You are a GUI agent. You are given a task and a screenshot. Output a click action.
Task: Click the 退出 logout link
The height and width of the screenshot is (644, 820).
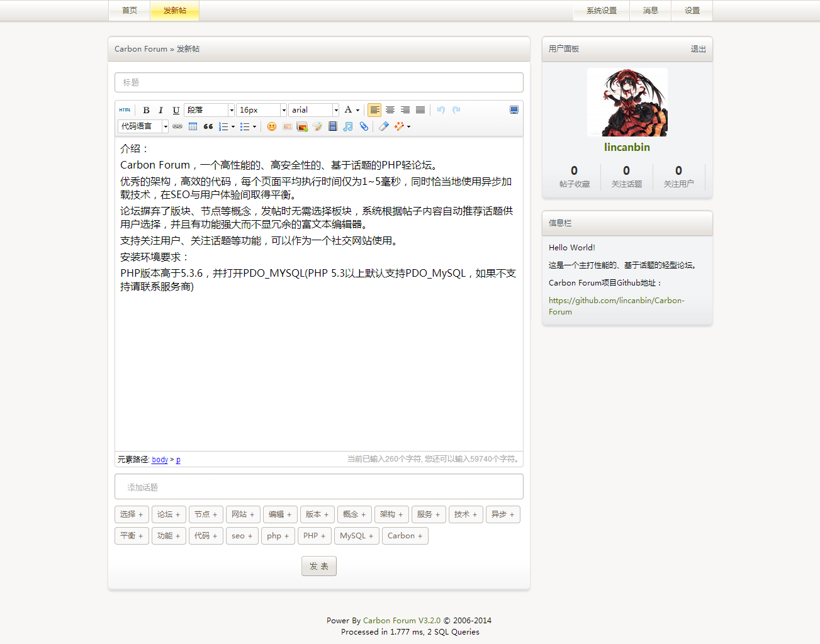point(698,49)
